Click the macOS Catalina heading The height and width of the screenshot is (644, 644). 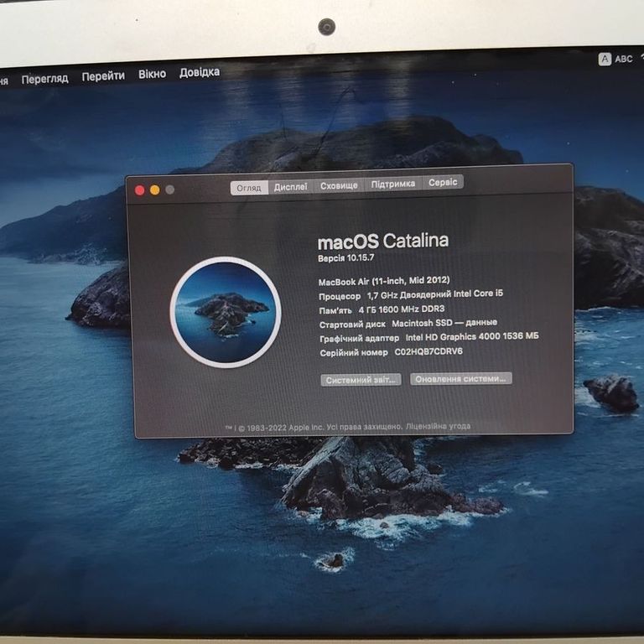[x=382, y=241]
